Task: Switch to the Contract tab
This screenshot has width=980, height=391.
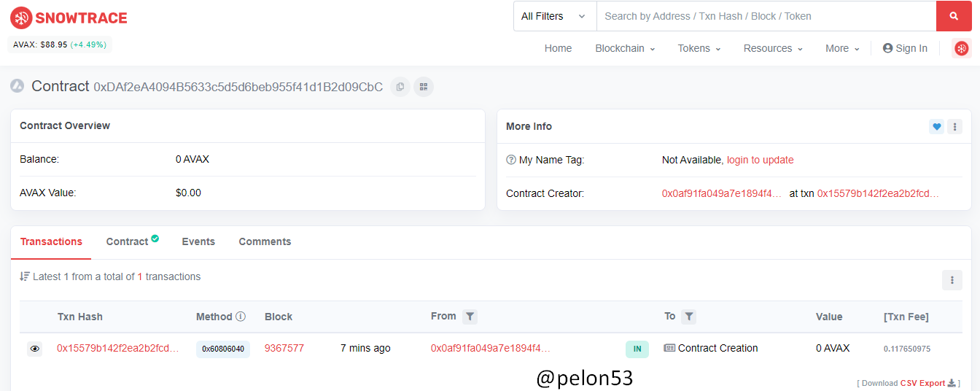Action: point(132,241)
